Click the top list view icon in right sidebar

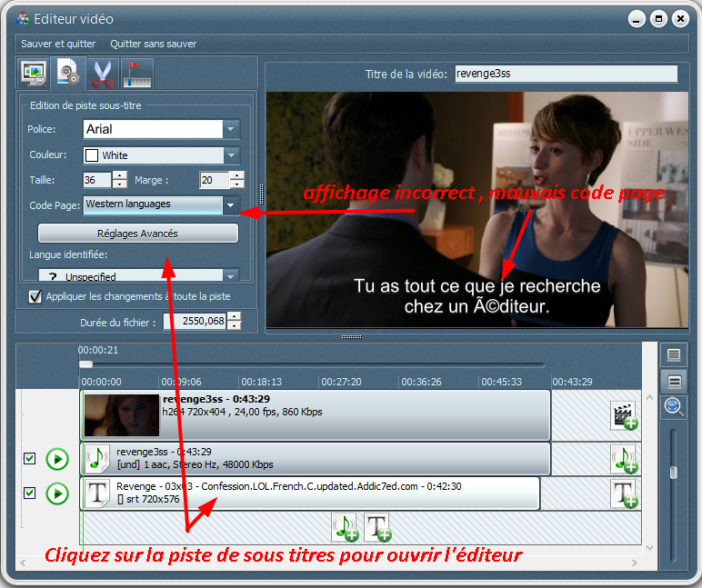point(674,354)
